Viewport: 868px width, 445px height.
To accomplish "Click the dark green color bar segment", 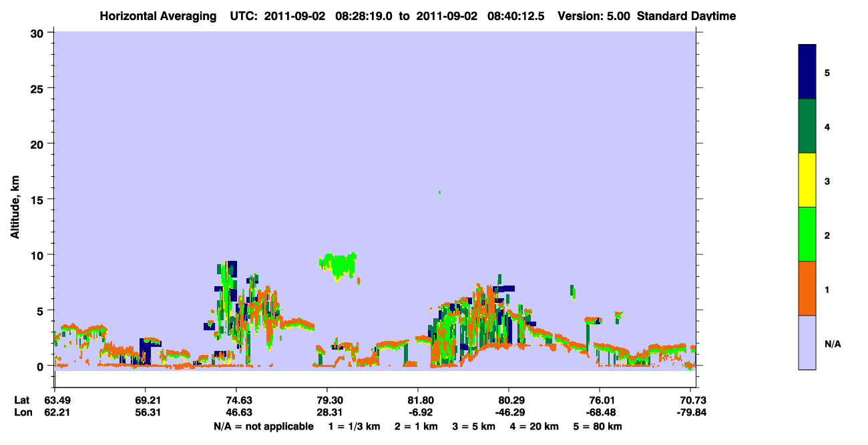I will 807,126.
